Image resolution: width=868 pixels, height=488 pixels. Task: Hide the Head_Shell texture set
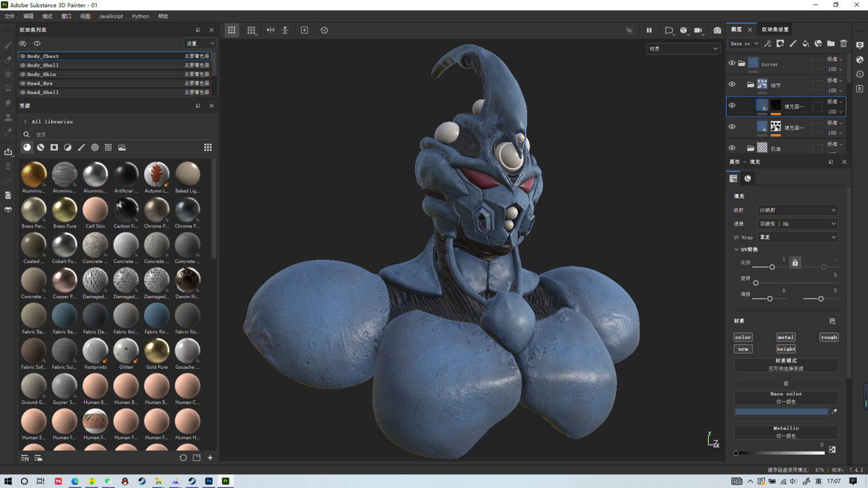click(x=23, y=92)
